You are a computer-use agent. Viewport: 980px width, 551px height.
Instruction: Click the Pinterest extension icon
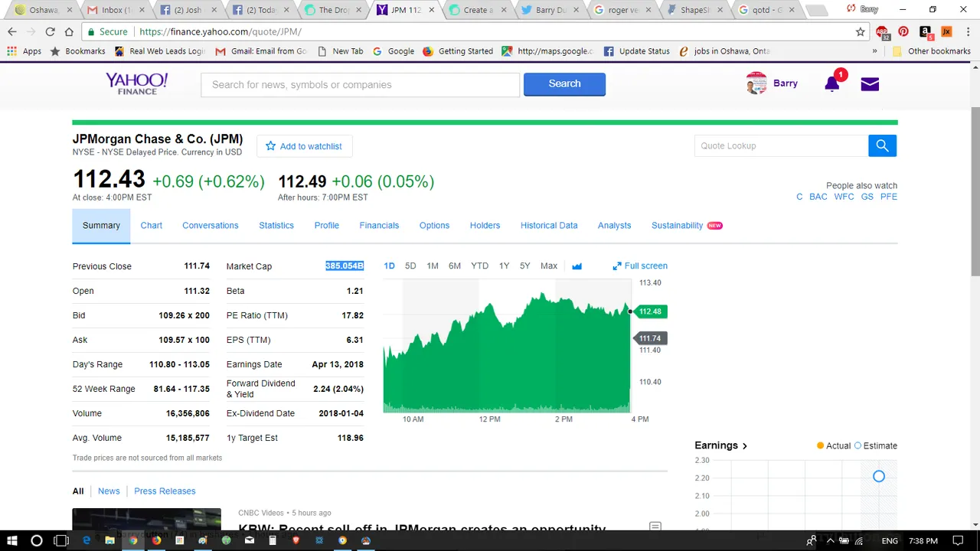[903, 32]
